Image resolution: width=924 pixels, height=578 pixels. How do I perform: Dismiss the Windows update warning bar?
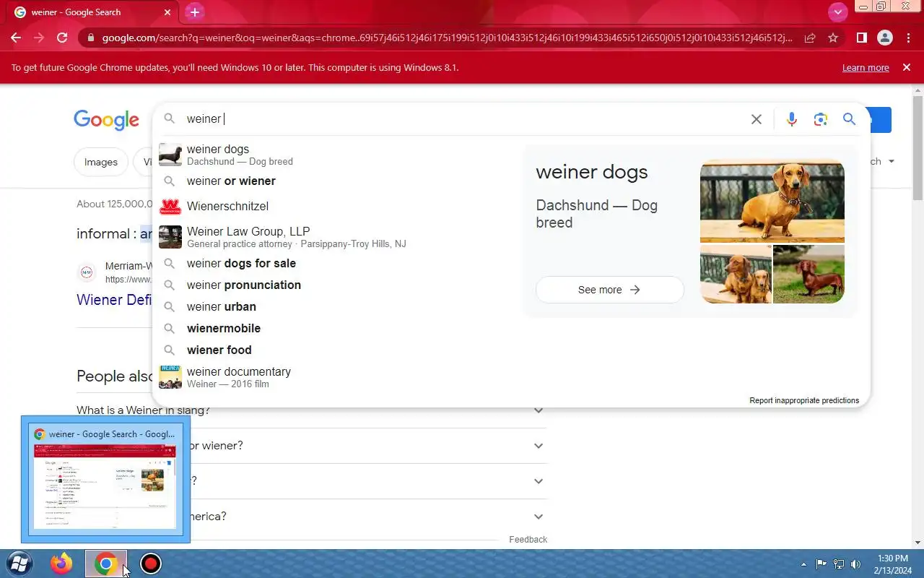907,67
